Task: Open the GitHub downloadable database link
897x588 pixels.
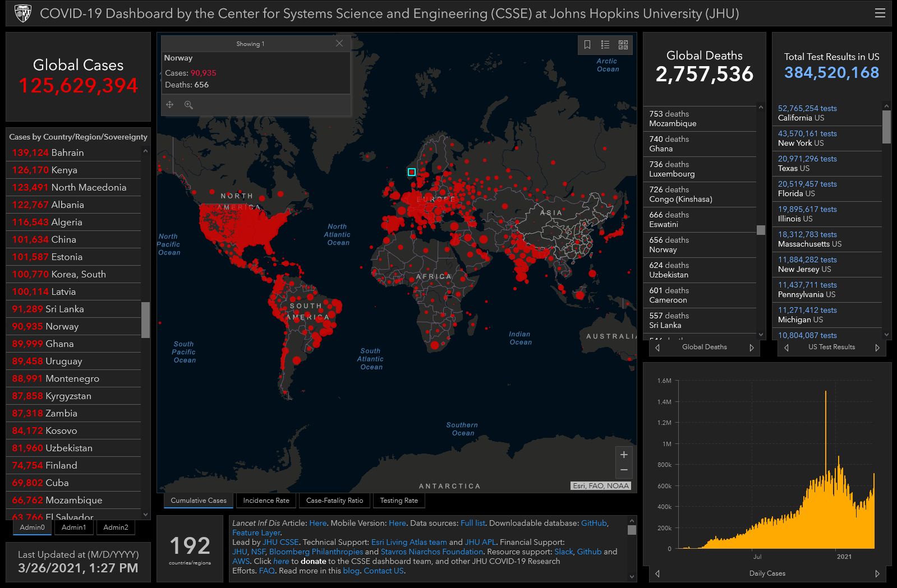Action: click(594, 523)
